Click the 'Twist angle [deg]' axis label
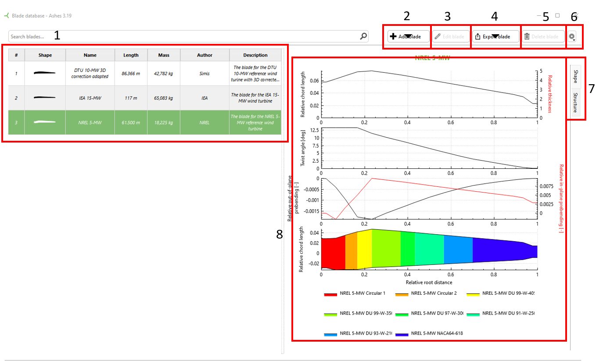 (303, 148)
